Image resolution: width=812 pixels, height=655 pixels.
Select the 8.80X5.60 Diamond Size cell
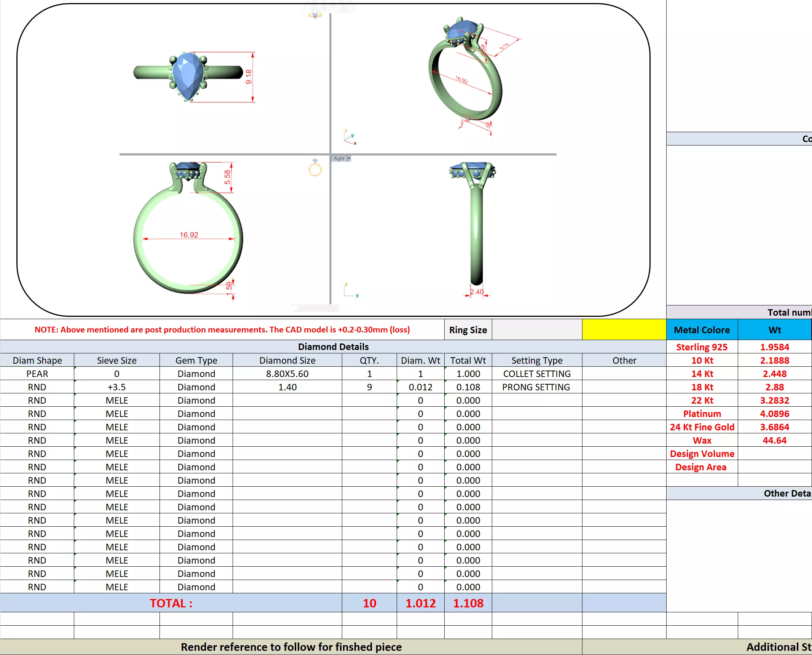(287, 374)
